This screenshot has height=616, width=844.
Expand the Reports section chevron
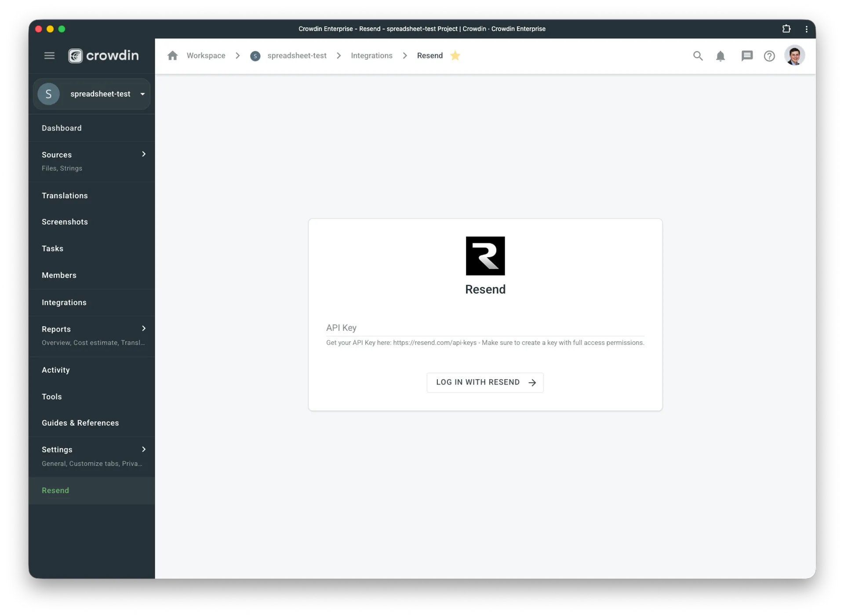click(143, 328)
